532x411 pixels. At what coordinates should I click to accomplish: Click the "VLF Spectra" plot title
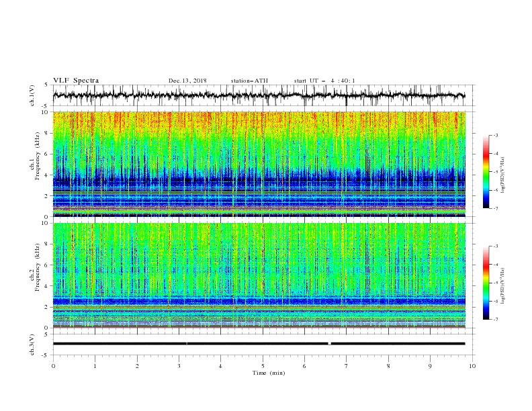pos(76,81)
